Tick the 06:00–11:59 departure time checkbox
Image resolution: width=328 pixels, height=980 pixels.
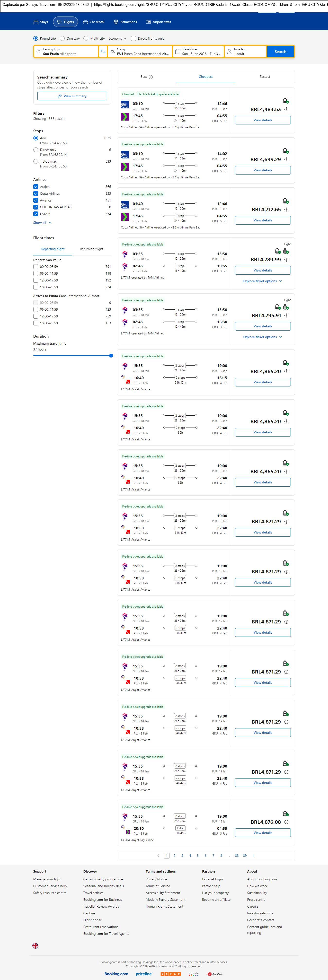(x=36, y=273)
